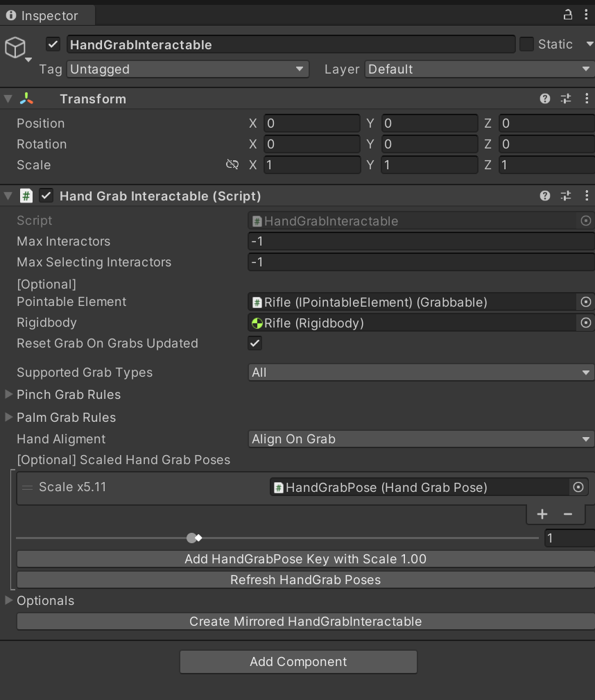Image resolution: width=595 pixels, height=700 pixels.
Task: Open the Layer dropdown set to Default
Action: [480, 69]
